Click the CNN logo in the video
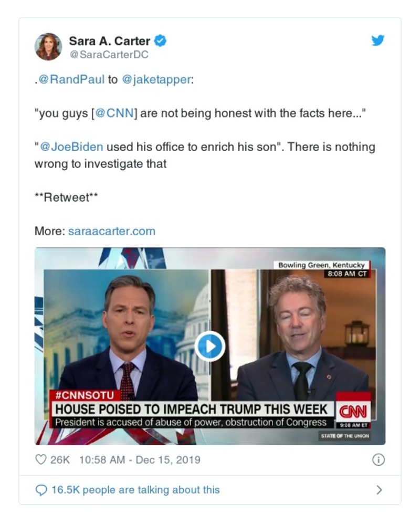This screenshot has height=524, width=420. 353,410
